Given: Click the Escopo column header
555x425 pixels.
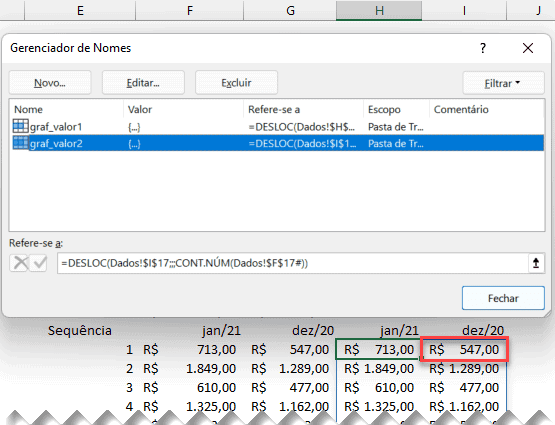Looking at the screenshot, I should 396,109.
